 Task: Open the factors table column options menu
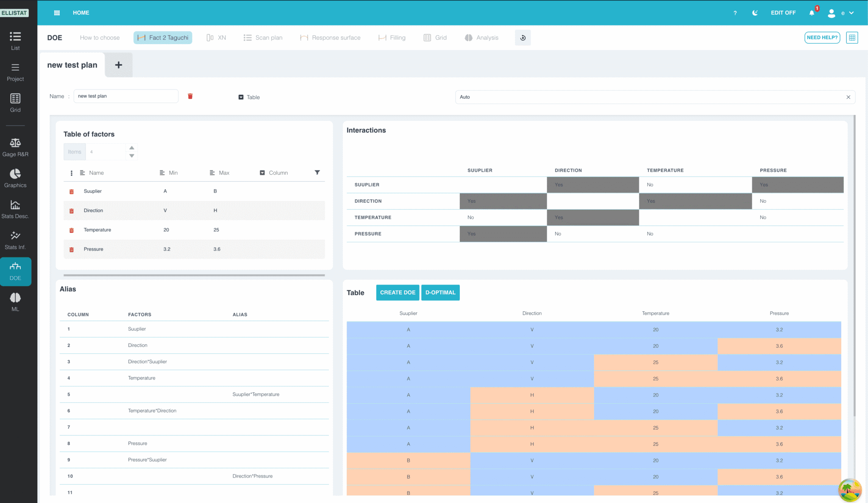71,173
